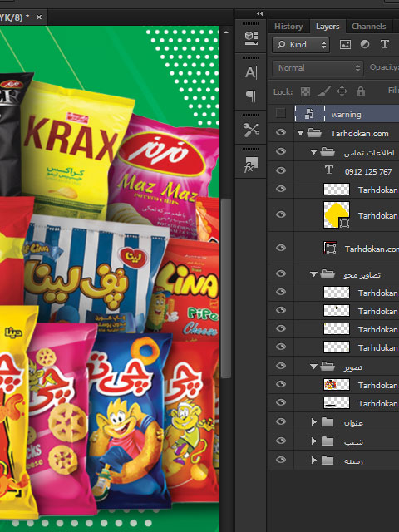Open the Paragraph panel icon
Image resolution: width=399 pixels, height=532 pixels.
(251, 96)
